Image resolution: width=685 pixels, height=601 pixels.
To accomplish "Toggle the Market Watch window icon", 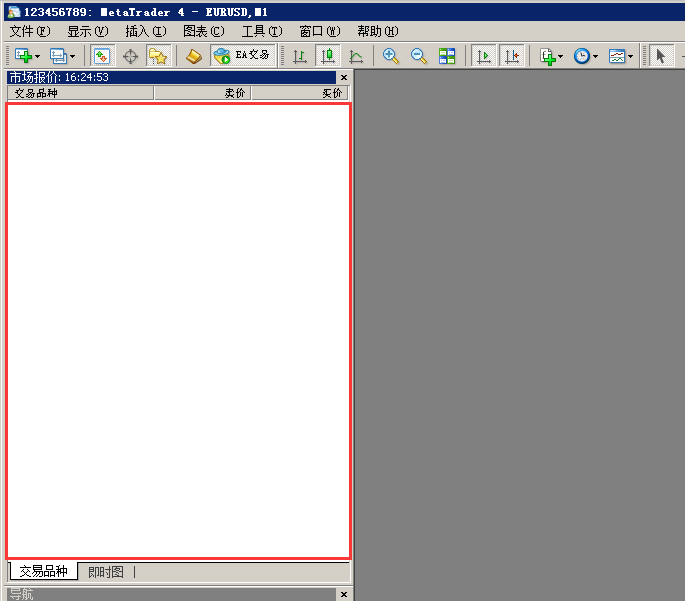I will pyautogui.click(x=101, y=56).
